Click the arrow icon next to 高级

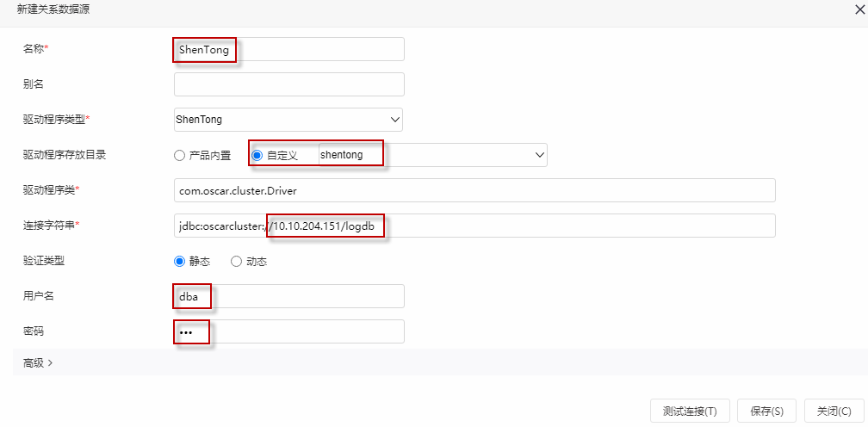[50, 362]
